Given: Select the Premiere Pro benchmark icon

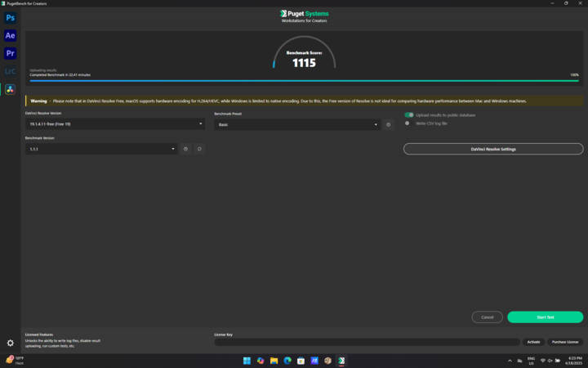Looking at the screenshot, I should pos(10,53).
